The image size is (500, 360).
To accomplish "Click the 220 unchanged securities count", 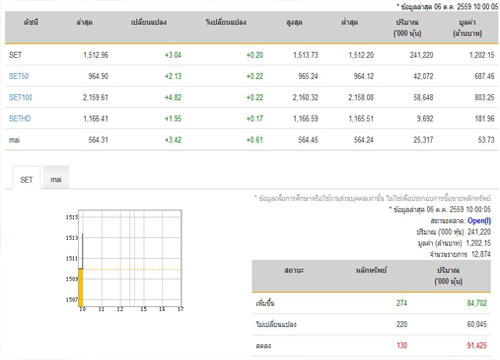I will click(x=402, y=324).
